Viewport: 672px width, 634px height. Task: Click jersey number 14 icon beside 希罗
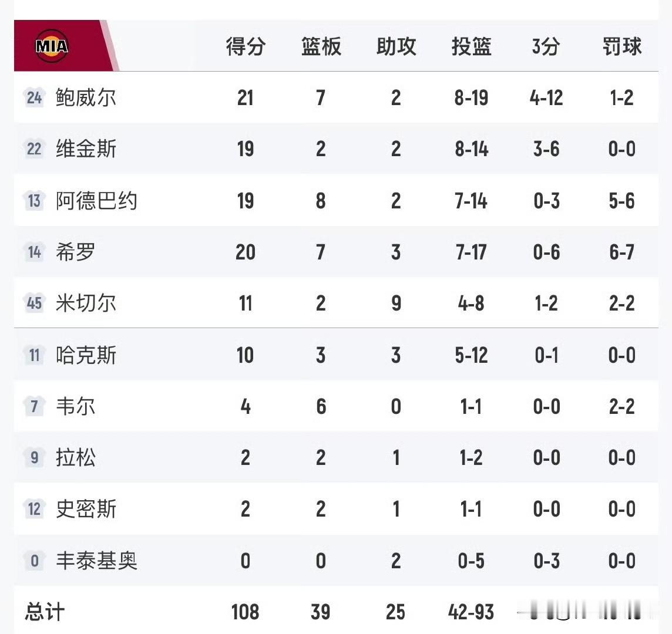click(x=34, y=251)
